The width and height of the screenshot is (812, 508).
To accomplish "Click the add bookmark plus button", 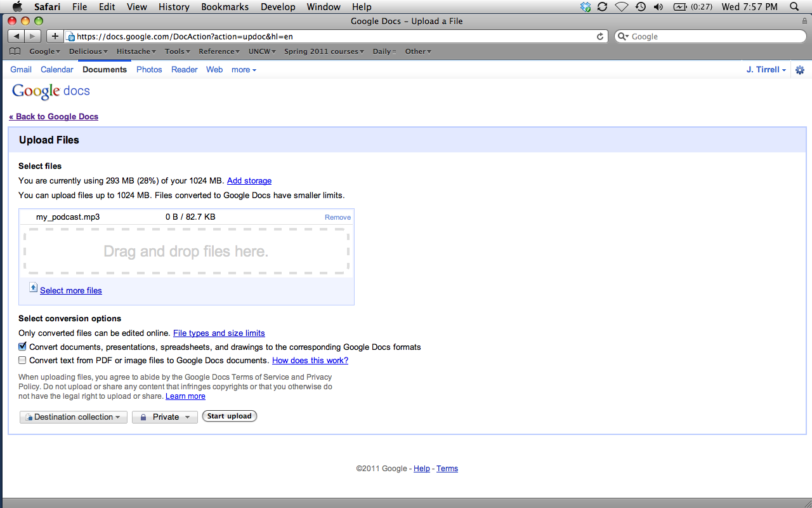I will pyautogui.click(x=55, y=36).
